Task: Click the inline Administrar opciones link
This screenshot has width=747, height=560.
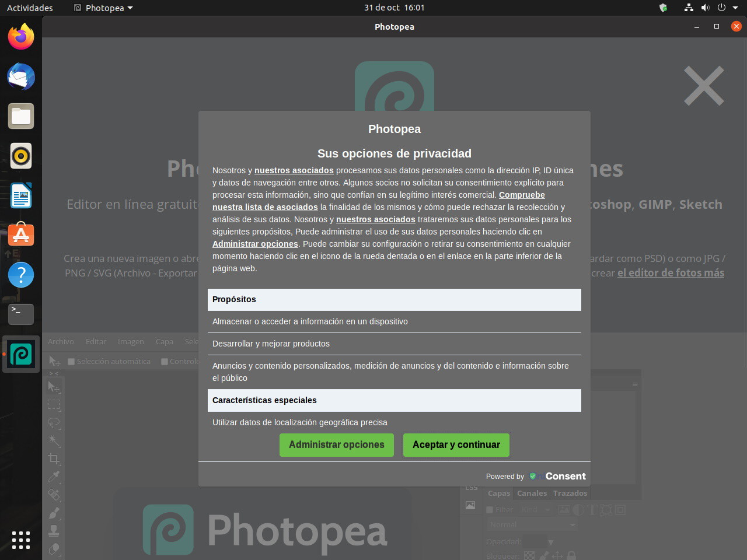Action: pyautogui.click(x=255, y=244)
